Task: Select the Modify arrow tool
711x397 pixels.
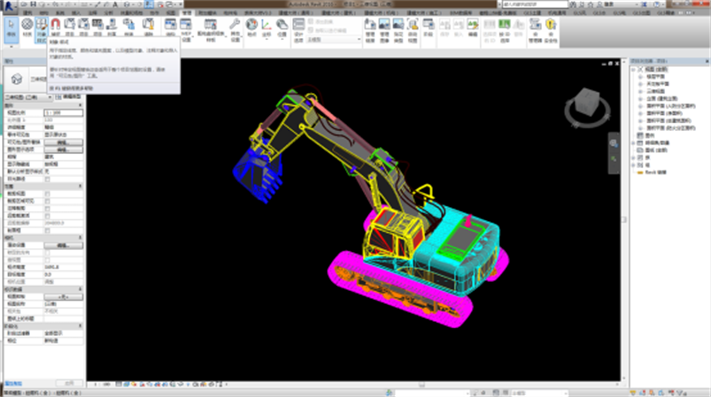Action: click(11, 28)
